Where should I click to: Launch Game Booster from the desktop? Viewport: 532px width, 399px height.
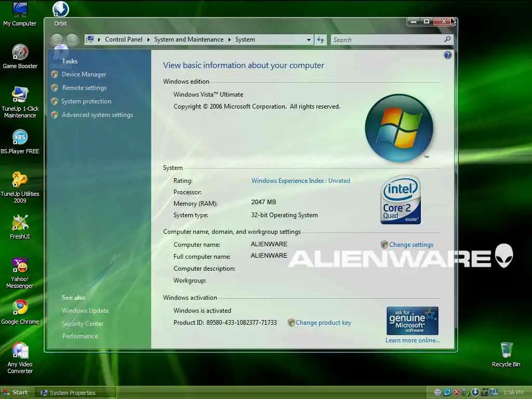tap(20, 57)
